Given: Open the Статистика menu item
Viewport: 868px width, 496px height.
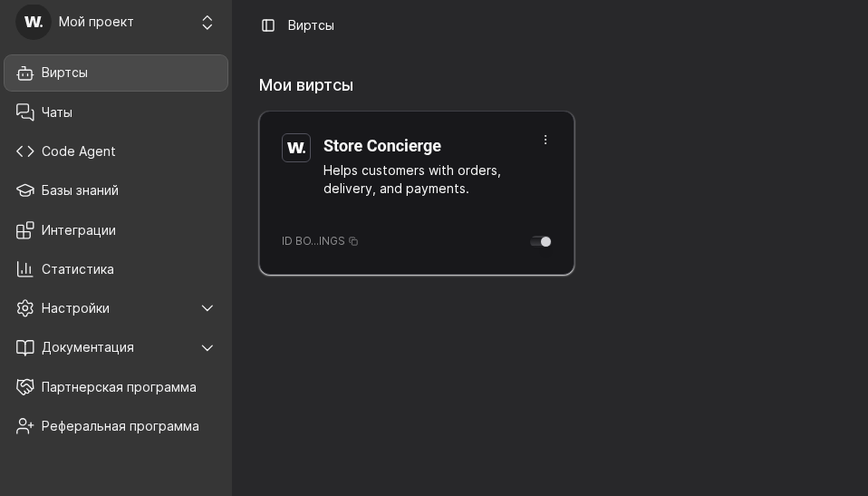Looking at the screenshot, I should pyautogui.click(x=78, y=269).
